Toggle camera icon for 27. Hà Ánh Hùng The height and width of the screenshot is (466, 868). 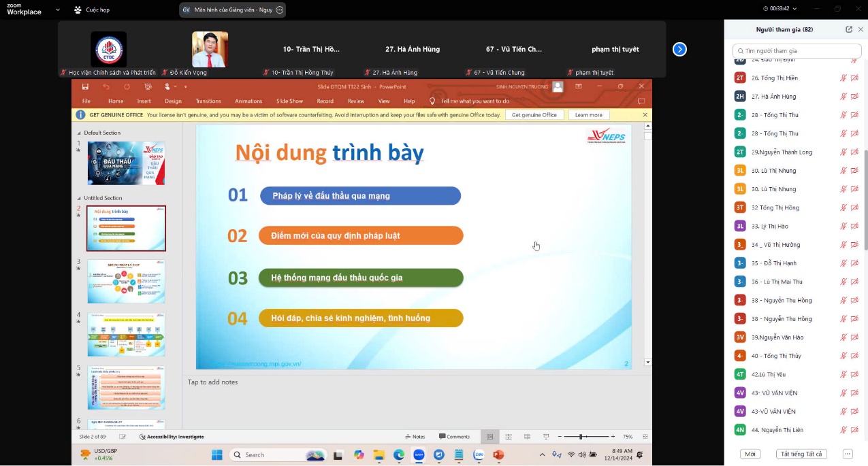click(x=854, y=97)
